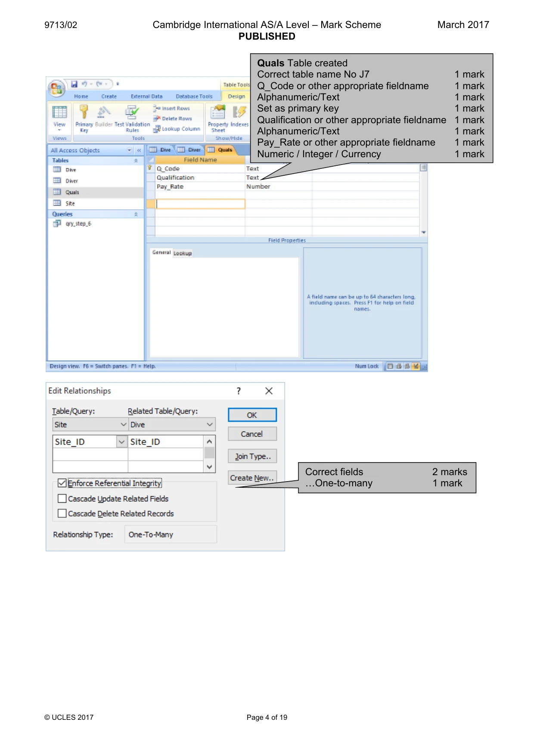Enable Cascade Update Related Fields checkbox
The height and width of the screenshot is (756, 534).
click(62, 498)
